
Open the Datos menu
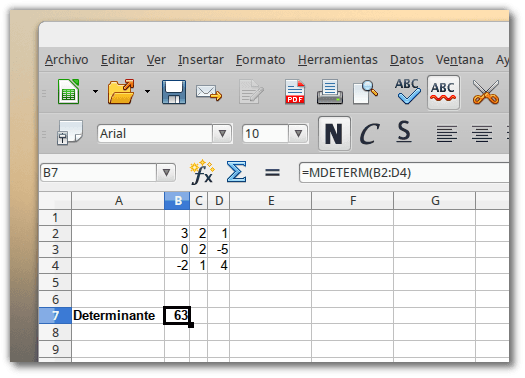click(x=407, y=60)
